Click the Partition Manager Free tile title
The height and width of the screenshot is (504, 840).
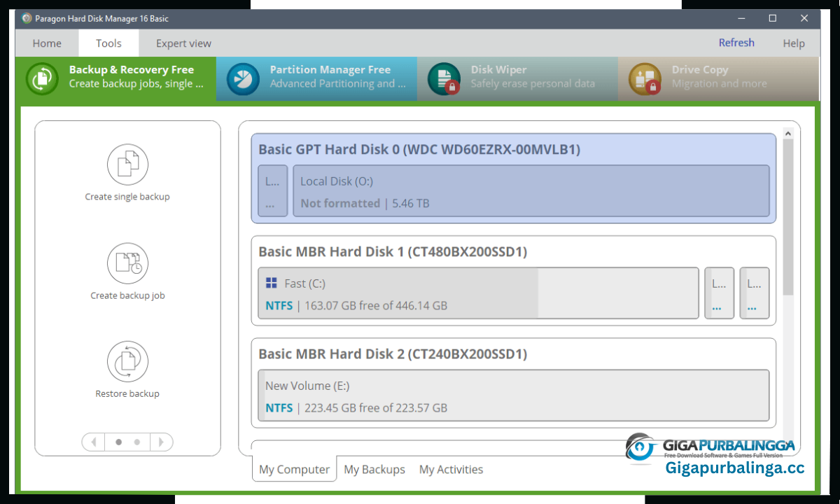point(330,69)
